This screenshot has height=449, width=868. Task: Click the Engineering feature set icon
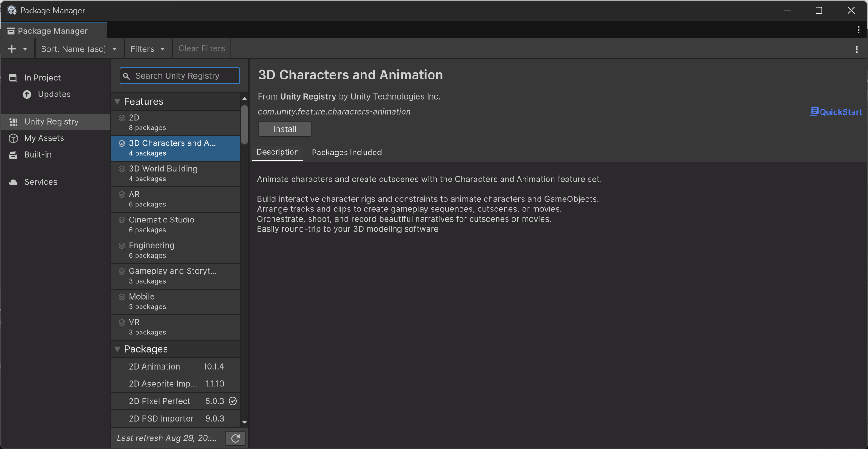pyautogui.click(x=122, y=246)
